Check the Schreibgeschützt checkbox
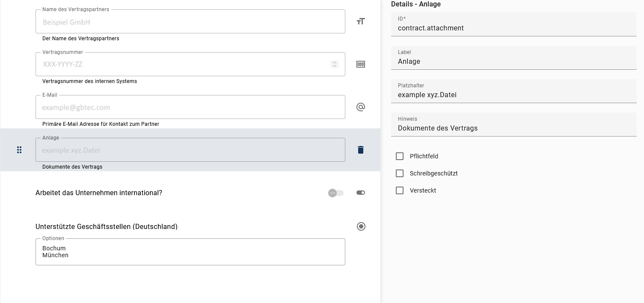Screen dimensions: 644x303 [400, 173]
